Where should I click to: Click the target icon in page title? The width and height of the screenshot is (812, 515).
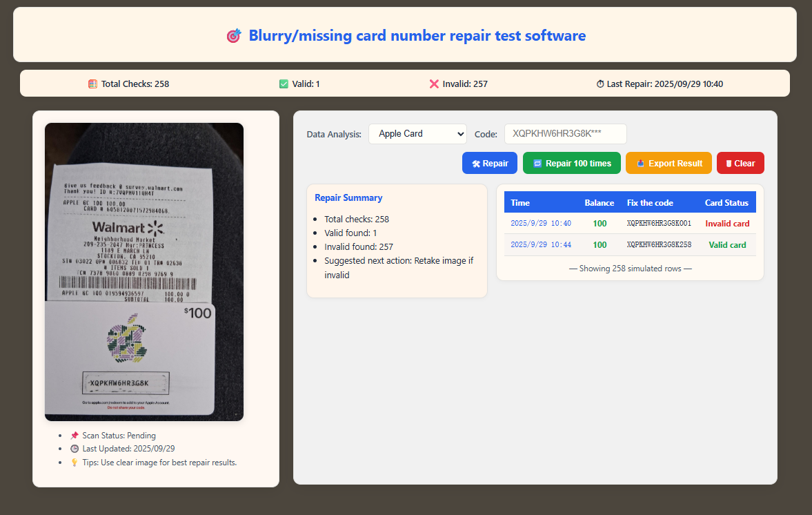click(234, 36)
